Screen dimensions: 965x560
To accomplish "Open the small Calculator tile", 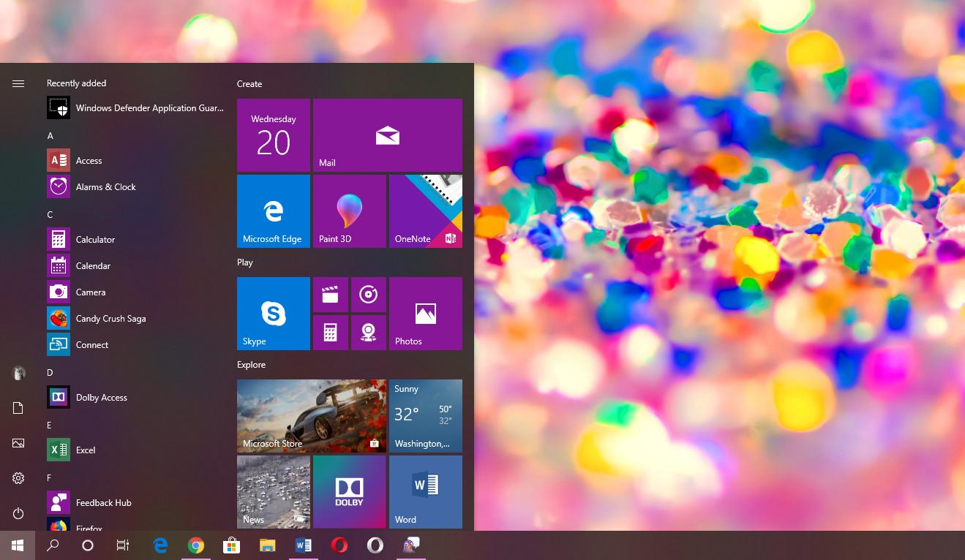I will coord(331,333).
